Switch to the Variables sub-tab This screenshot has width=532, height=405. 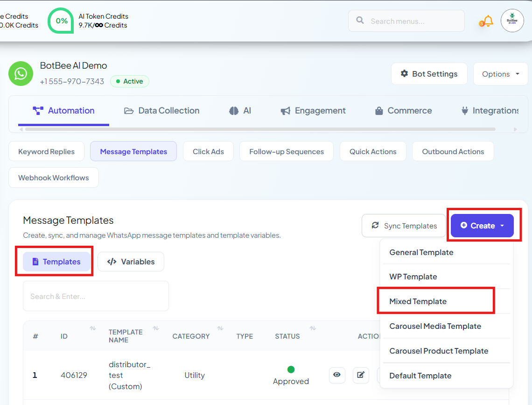click(x=131, y=262)
